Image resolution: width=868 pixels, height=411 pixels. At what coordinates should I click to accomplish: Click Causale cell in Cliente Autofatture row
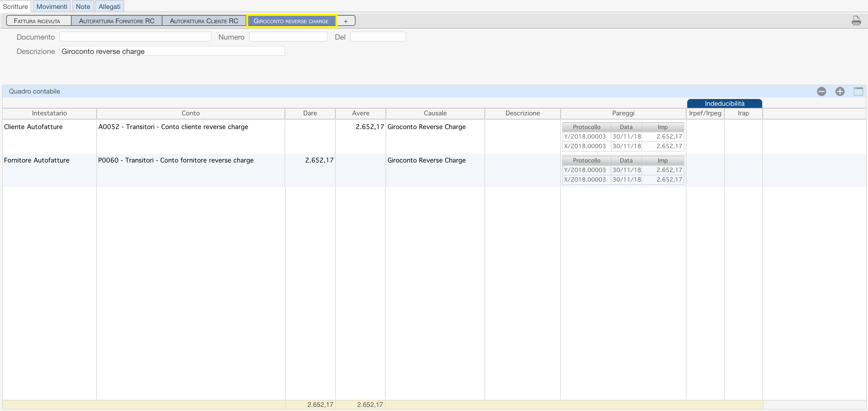[x=435, y=136]
